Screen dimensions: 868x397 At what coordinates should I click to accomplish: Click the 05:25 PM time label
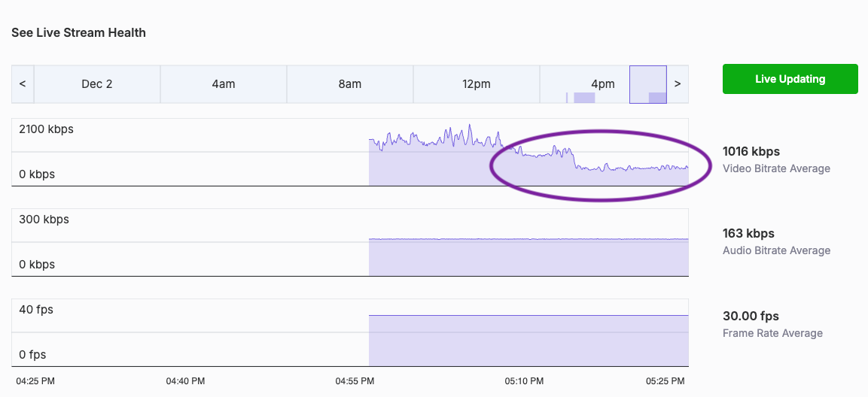[665, 381]
